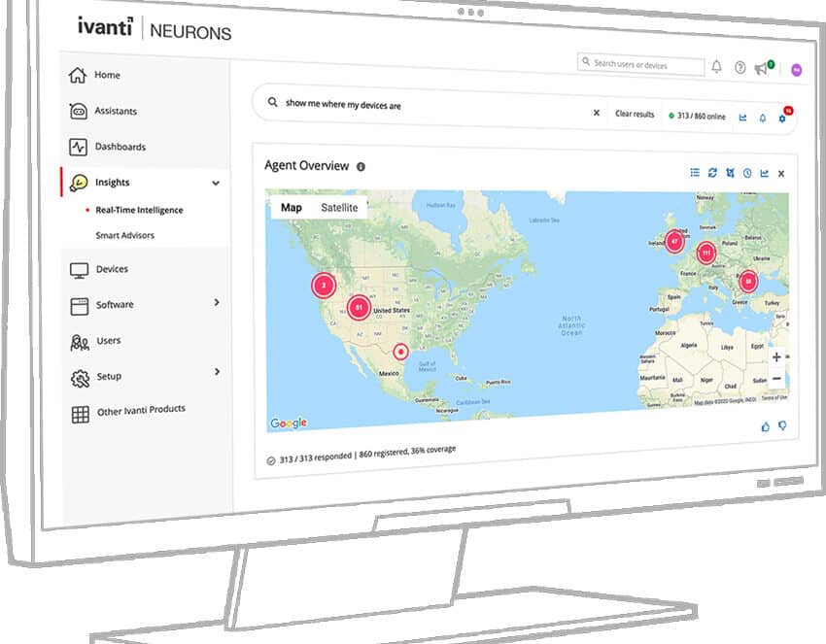Open the clock history icon in Agent Overview
This screenshot has width=826, height=644.
(747, 173)
